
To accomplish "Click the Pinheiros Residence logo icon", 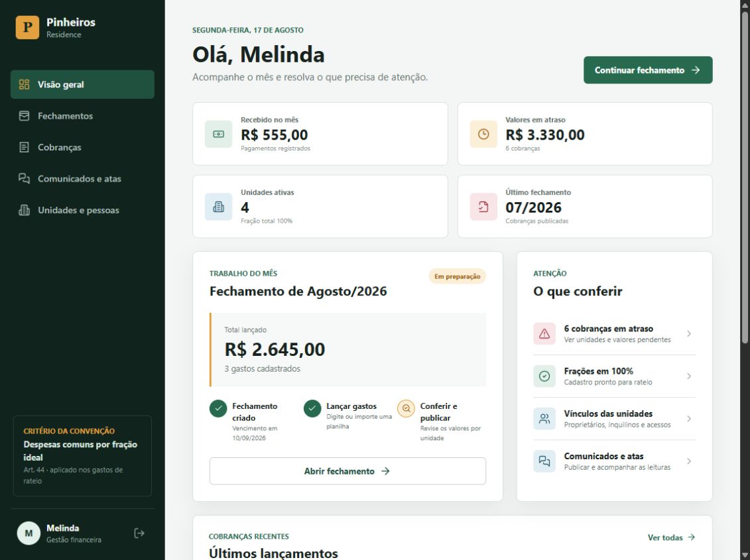I will [x=27, y=27].
